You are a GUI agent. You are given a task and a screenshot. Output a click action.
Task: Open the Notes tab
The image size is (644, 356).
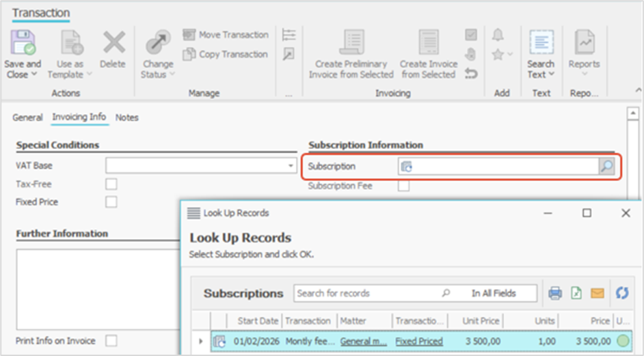click(x=126, y=118)
